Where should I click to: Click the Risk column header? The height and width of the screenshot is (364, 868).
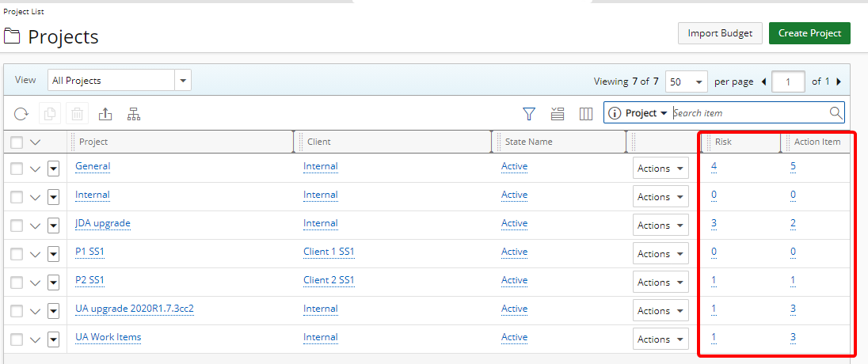click(x=723, y=142)
